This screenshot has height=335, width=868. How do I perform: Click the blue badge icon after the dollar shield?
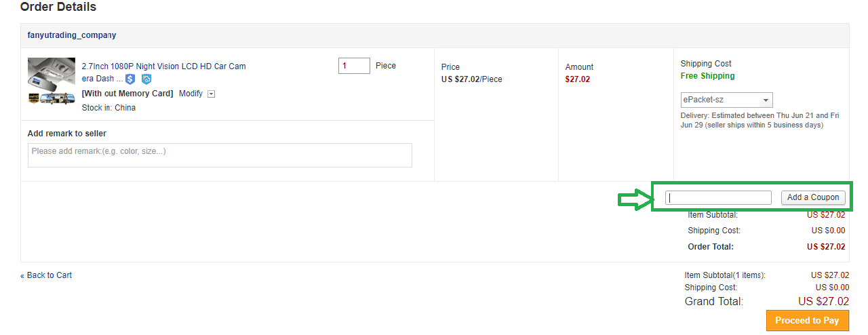coord(146,79)
